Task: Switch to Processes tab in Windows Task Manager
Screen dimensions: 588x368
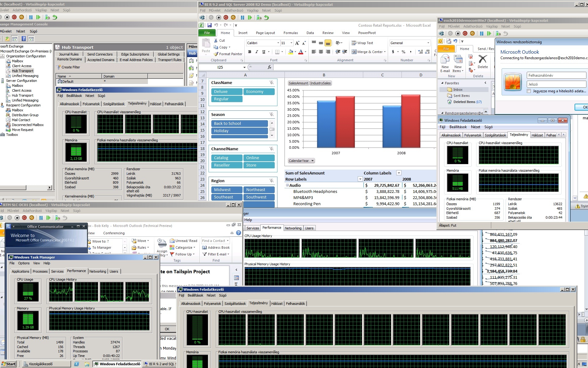Action: [x=40, y=271]
